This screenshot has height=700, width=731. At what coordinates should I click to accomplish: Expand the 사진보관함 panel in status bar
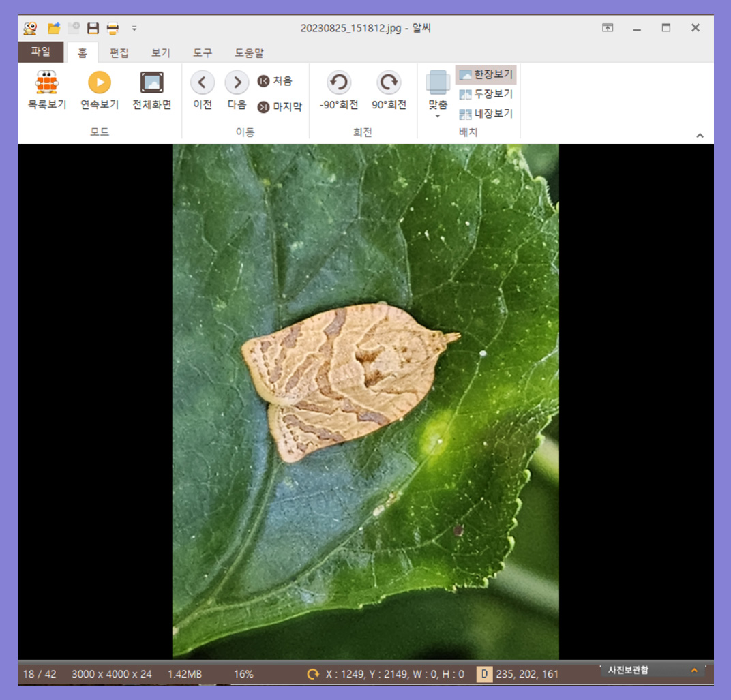click(x=693, y=674)
